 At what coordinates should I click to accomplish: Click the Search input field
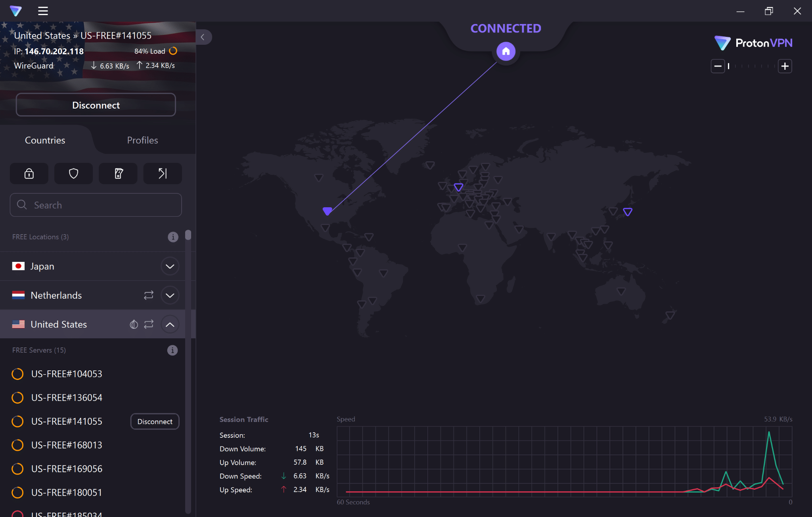tap(96, 205)
